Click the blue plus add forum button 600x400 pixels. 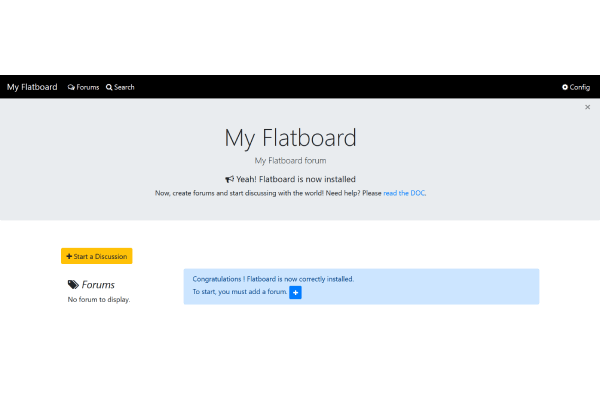pos(295,292)
